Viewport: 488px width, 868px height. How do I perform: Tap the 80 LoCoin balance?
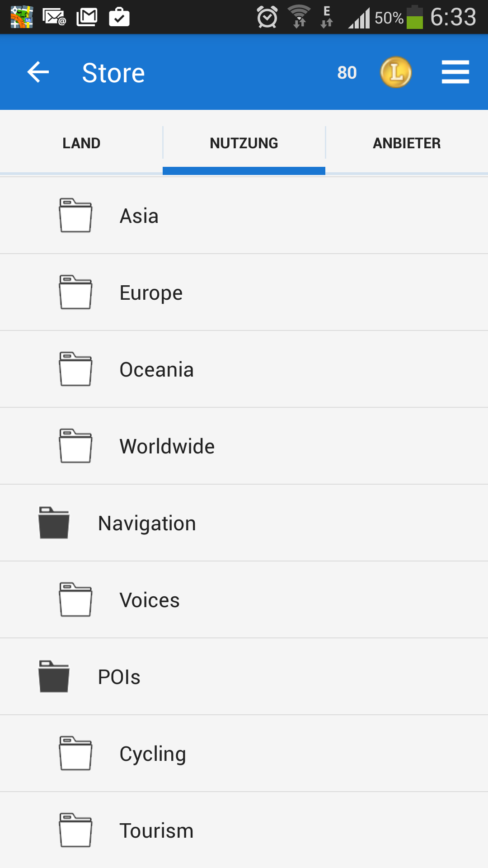(x=347, y=72)
